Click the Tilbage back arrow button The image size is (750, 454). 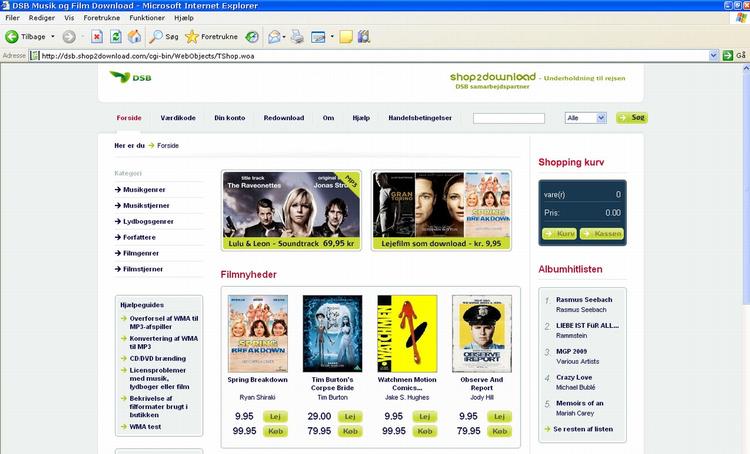(25, 36)
